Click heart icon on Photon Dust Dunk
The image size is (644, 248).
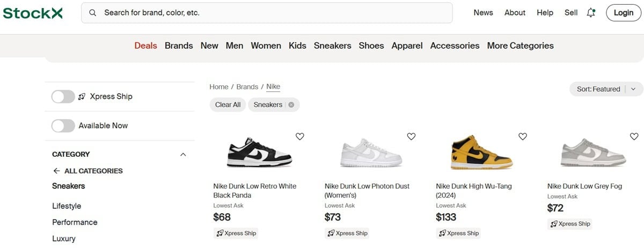[x=411, y=136]
